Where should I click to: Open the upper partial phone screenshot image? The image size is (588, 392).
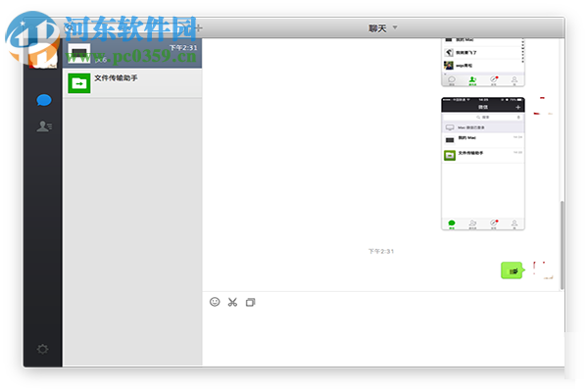click(483, 63)
